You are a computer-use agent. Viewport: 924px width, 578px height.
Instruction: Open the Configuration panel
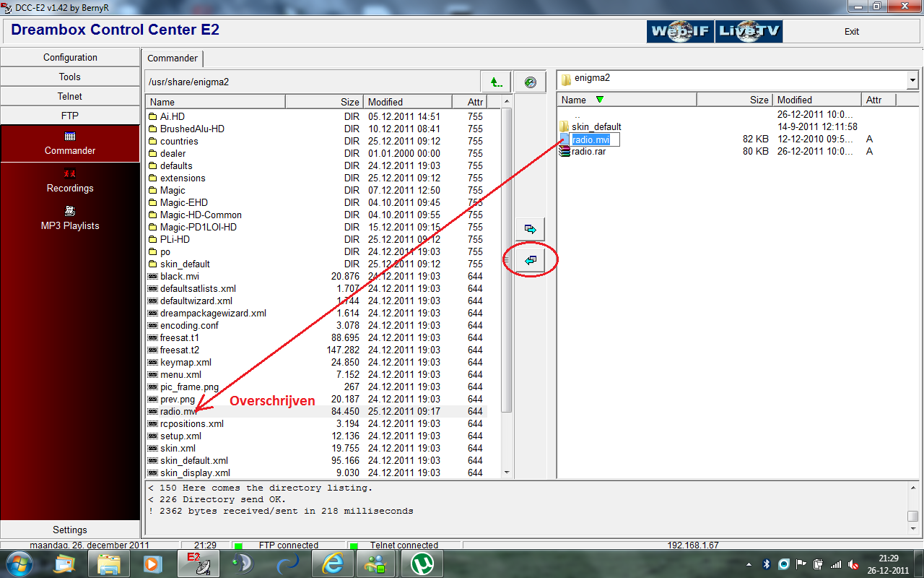(x=70, y=57)
